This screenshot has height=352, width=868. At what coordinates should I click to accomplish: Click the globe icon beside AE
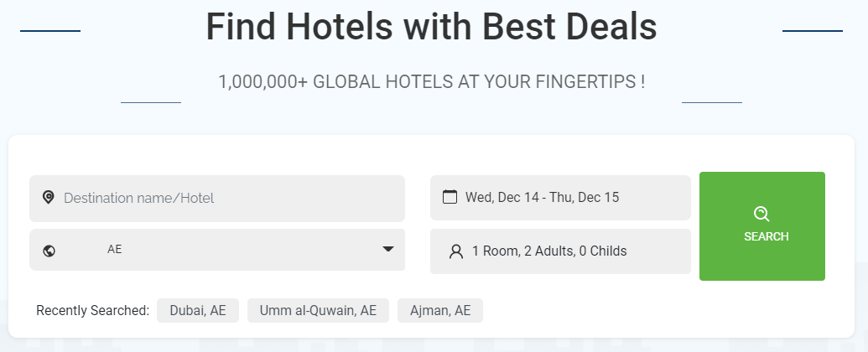tap(49, 250)
